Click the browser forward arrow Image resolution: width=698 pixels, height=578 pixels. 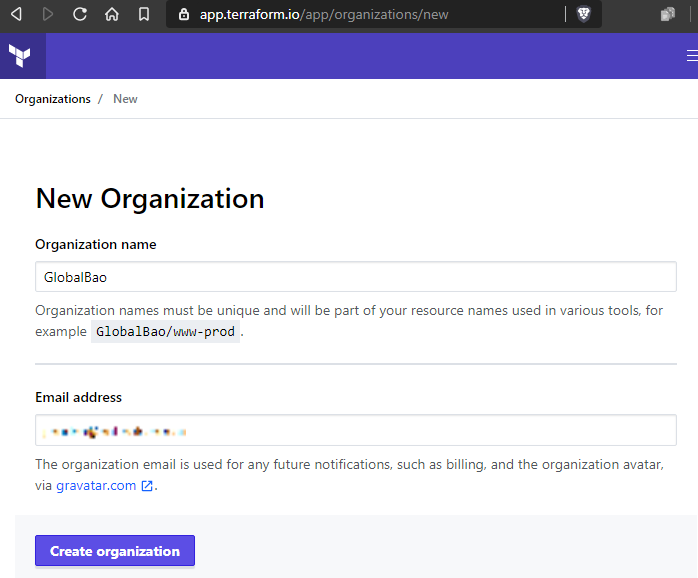pyautogui.click(x=48, y=14)
